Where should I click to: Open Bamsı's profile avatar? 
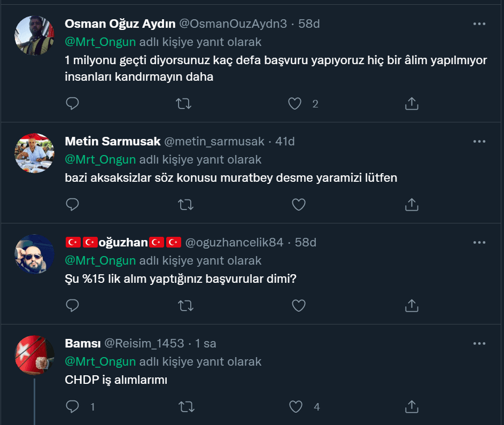pyautogui.click(x=34, y=355)
